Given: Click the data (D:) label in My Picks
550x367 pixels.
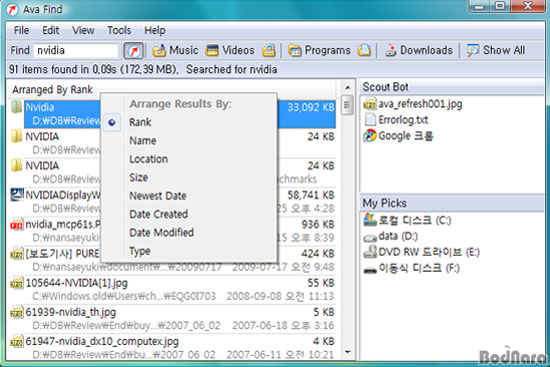Looking at the screenshot, I should tap(398, 236).
